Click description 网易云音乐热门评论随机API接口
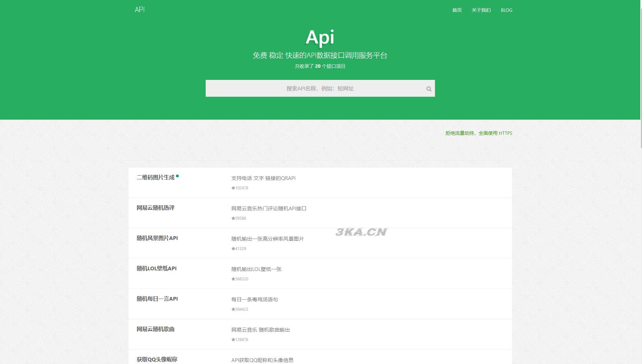642x364 pixels. coord(269,208)
